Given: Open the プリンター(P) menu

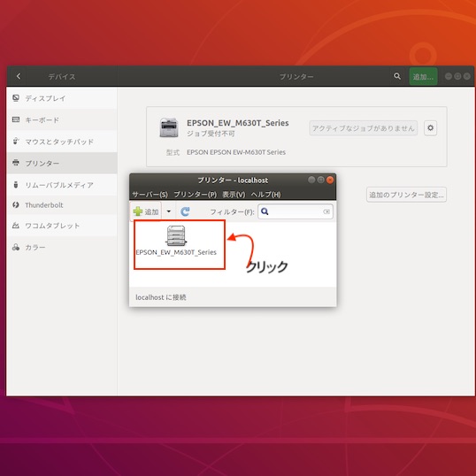Looking at the screenshot, I should click(x=196, y=195).
